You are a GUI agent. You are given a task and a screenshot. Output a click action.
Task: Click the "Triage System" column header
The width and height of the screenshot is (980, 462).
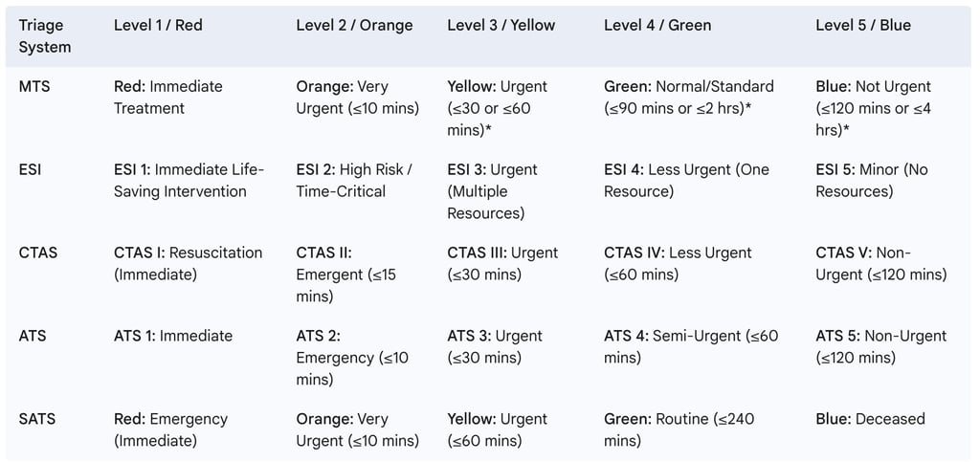(45, 35)
